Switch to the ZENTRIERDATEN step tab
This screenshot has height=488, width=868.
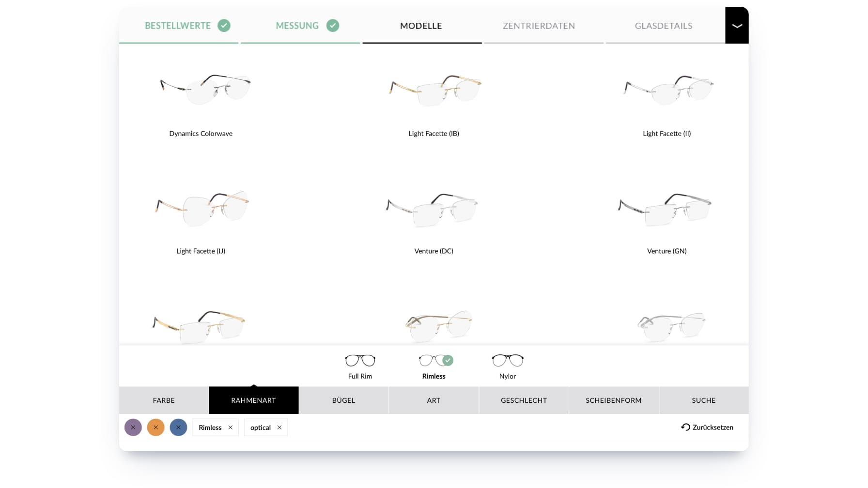539,26
